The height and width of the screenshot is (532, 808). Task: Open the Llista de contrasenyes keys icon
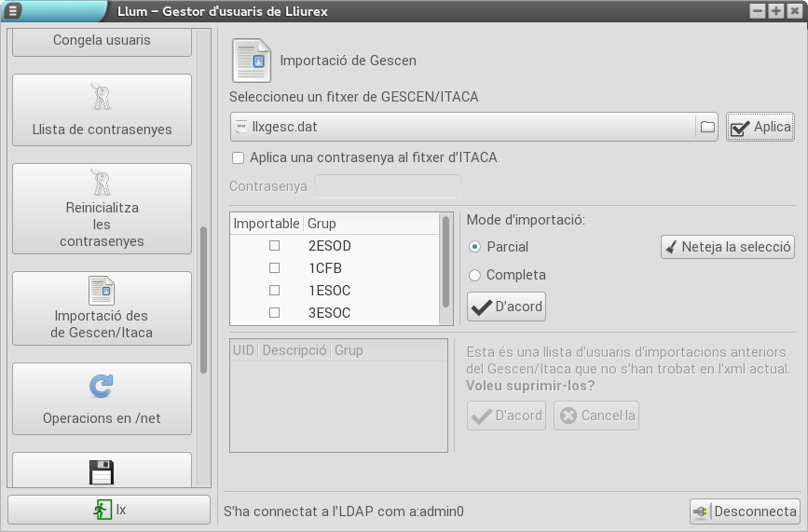click(101, 97)
